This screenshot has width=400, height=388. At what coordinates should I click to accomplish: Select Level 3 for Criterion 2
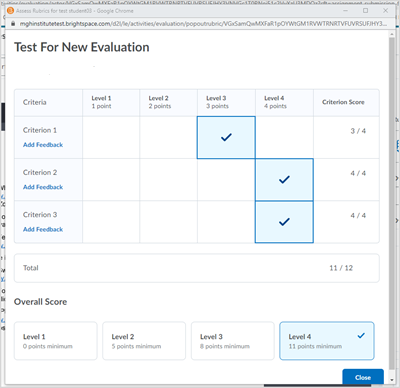(226, 180)
